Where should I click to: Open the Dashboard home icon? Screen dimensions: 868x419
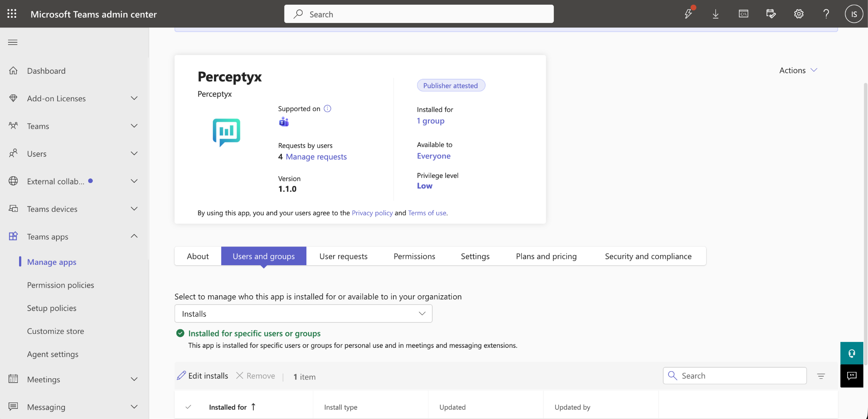point(14,71)
